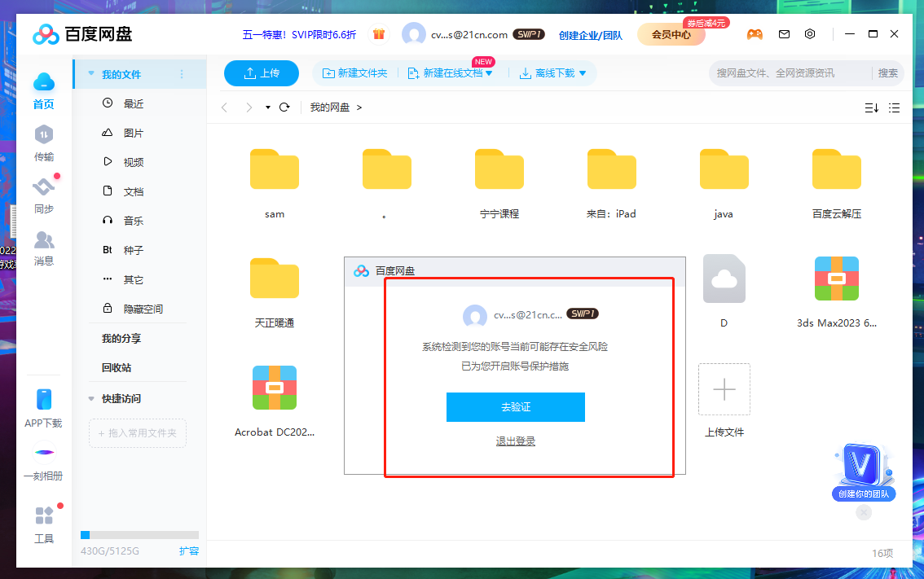The image size is (924, 579).
Task: Click the APP下载 phone icon
Action: point(44,399)
